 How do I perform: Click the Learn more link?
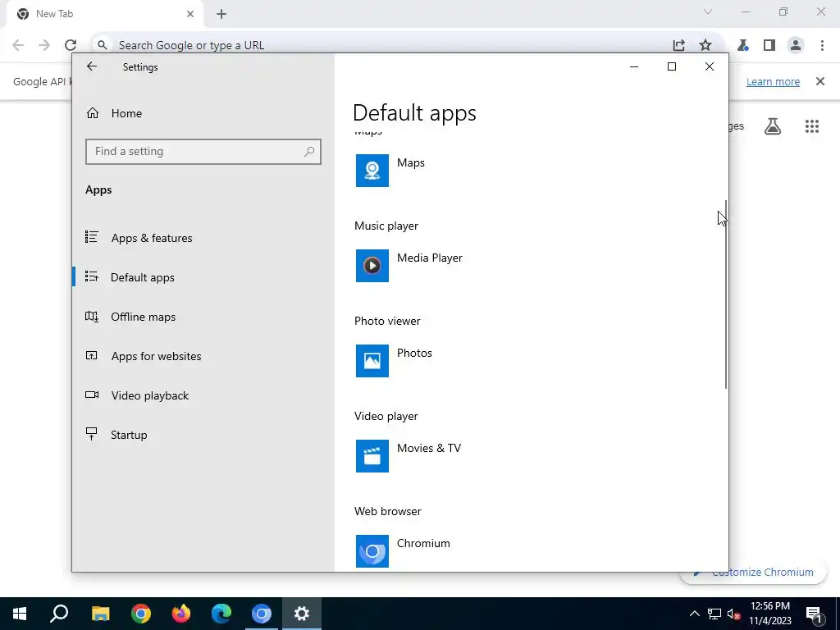(773, 81)
